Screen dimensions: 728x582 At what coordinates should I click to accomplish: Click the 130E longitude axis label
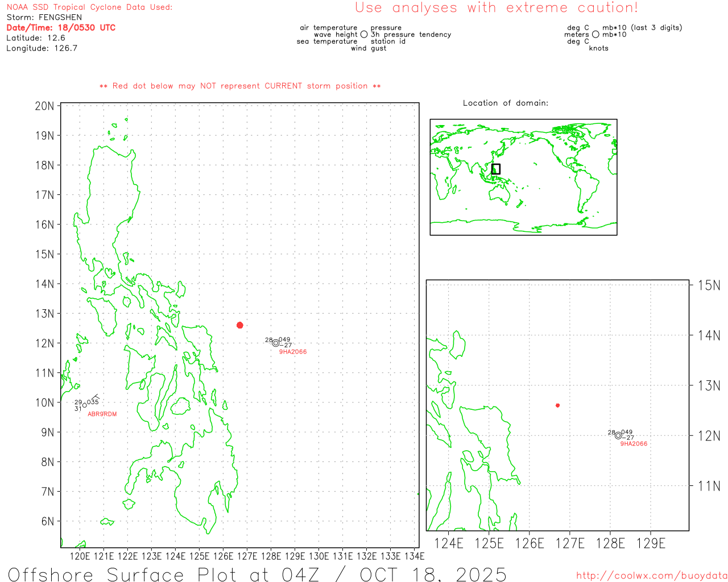(x=318, y=556)
